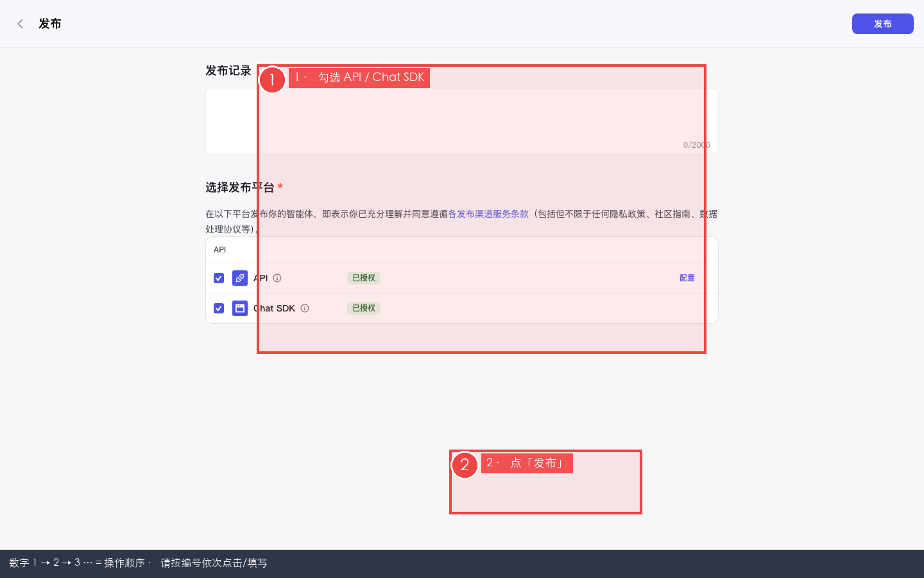This screenshot has height=578, width=924.
Task: Click the 已授权 badge in API row
Action: tap(364, 278)
